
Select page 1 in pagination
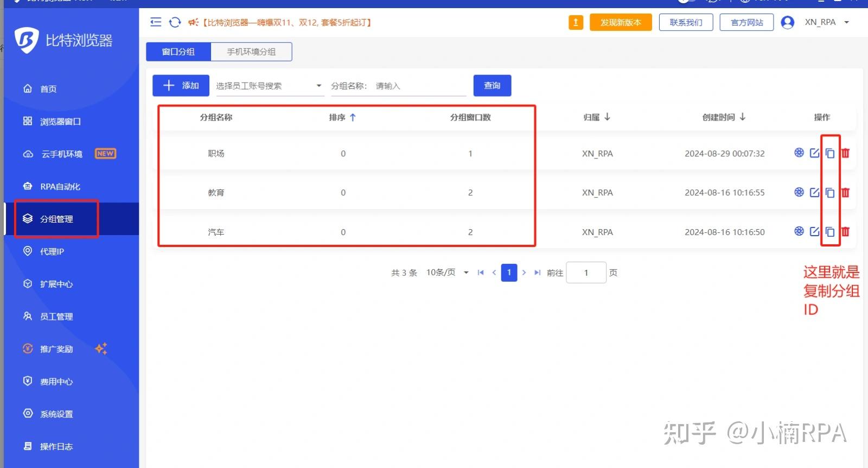[509, 273]
